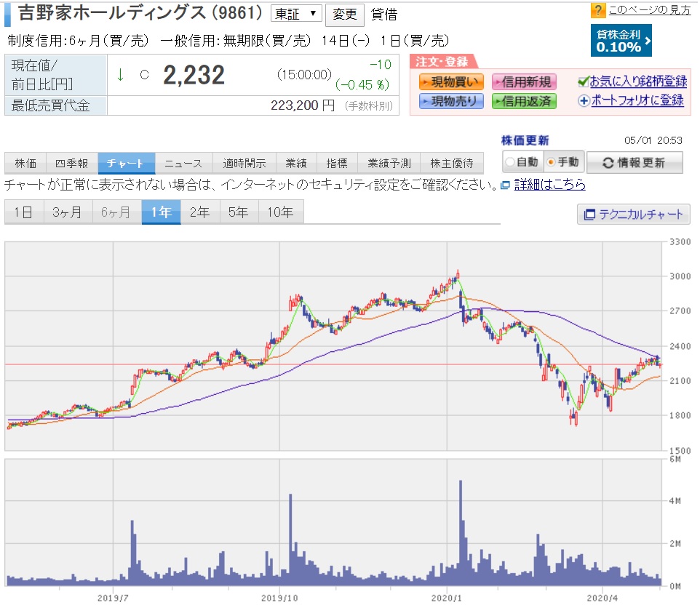Switch to the 株価 tab
700x605 pixels.
coord(25,164)
